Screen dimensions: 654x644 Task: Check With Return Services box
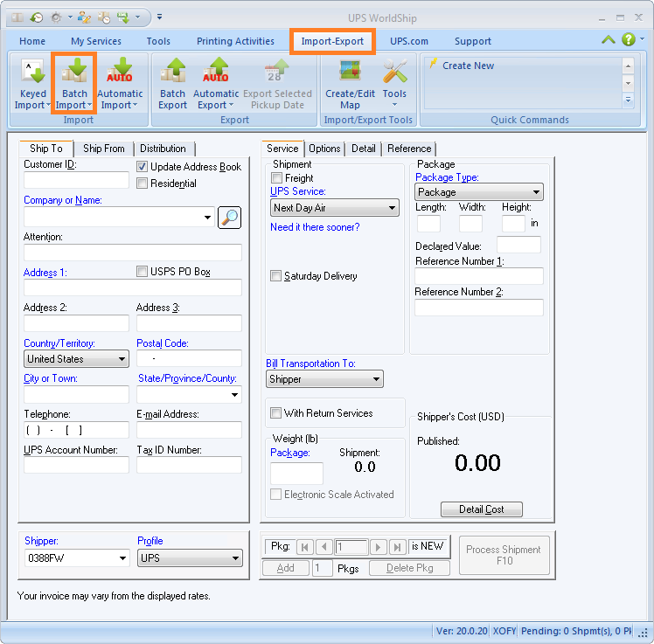275,413
